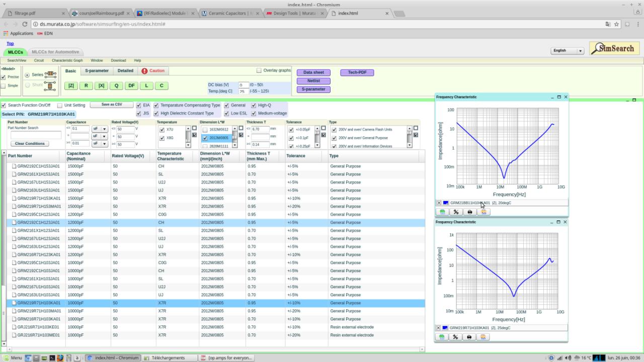Check all Dimension filter options using checked box icon
644x362 pixels.
pyautogui.click(x=241, y=135)
